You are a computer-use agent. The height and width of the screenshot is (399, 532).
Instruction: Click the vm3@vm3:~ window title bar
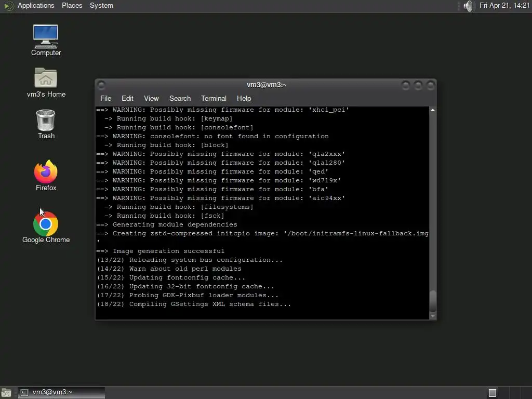[x=267, y=85]
